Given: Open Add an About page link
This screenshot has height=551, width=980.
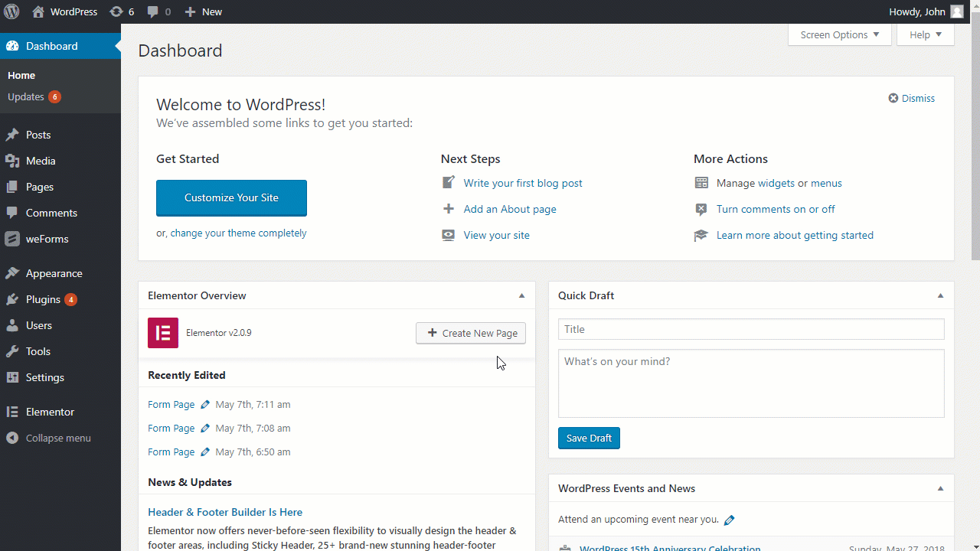Looking at the screenshot, I should [x=510, y=209].
